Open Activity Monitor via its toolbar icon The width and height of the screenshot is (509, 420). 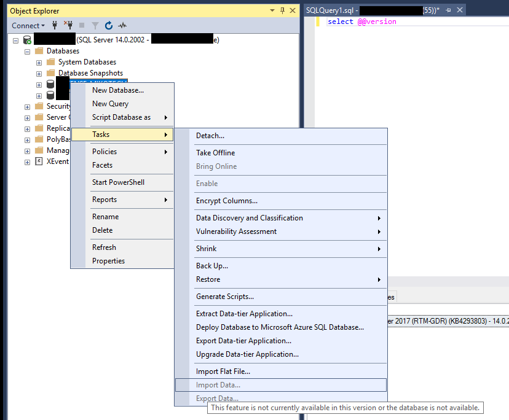coord(121,25)
